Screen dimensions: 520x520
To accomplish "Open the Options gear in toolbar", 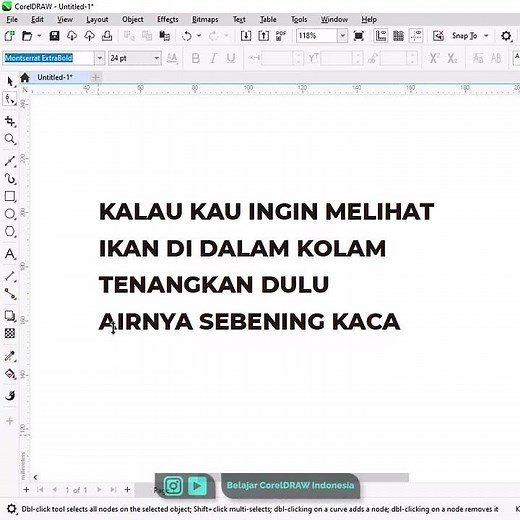I will point(506,36).
